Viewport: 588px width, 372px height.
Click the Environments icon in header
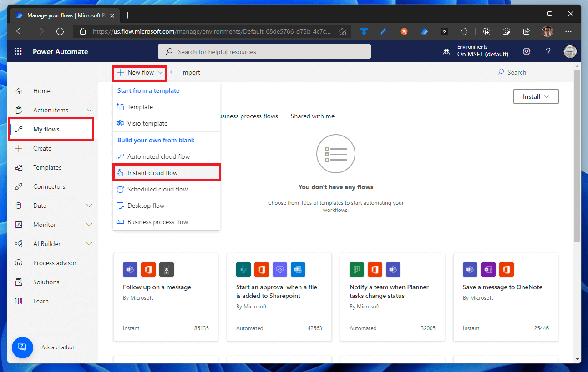tap(446, 52)
